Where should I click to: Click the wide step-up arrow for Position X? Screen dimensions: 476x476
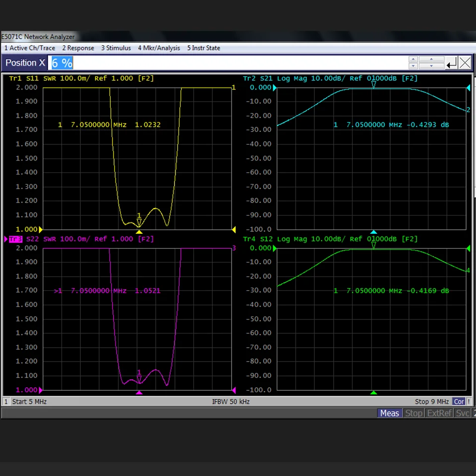(431, 59)
